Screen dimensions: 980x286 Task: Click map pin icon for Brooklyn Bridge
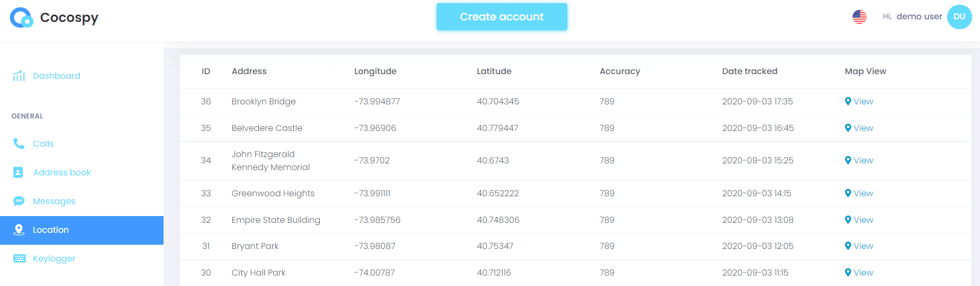(848, 101)
